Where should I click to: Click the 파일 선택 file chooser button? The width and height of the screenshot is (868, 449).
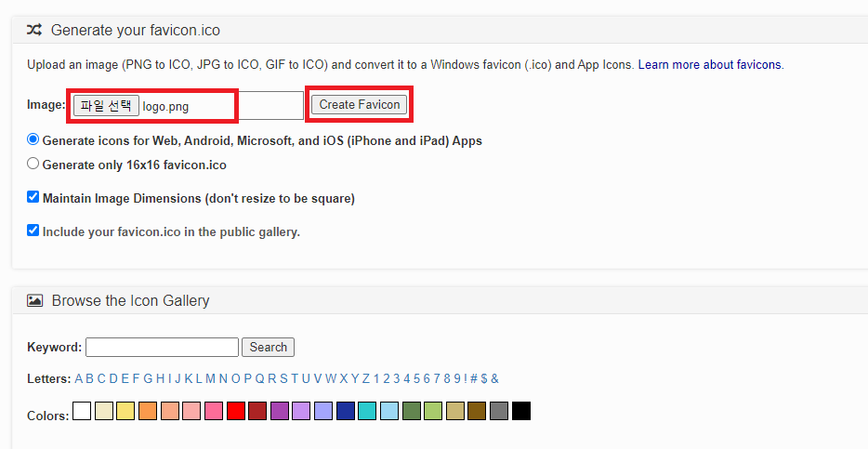(x=106, y=105)
